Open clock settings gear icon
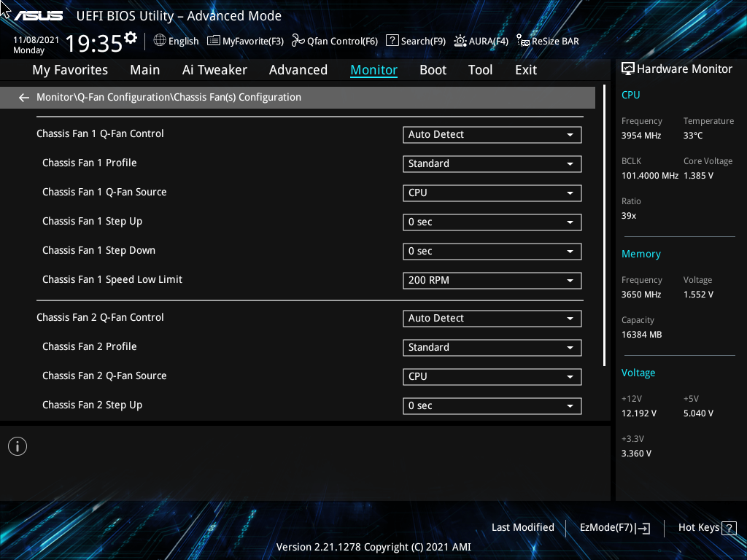Viewport: 747px width, 560px height. pos(131,38)
